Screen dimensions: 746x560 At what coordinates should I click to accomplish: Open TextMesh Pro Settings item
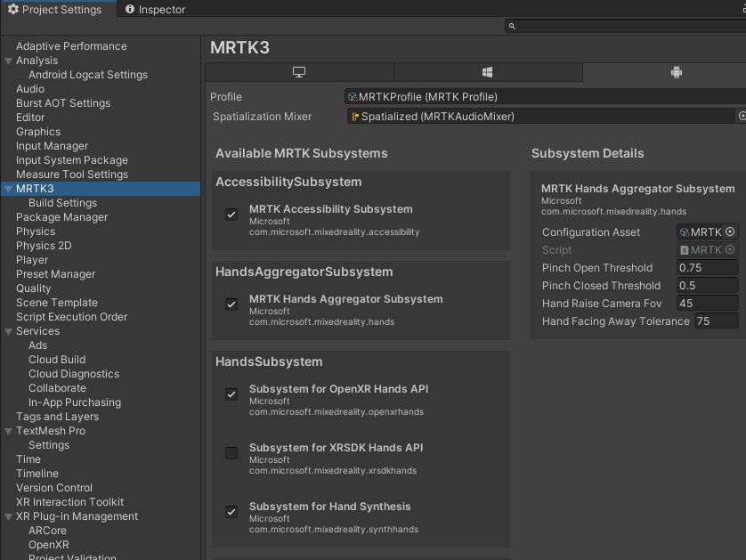[49, 446]
